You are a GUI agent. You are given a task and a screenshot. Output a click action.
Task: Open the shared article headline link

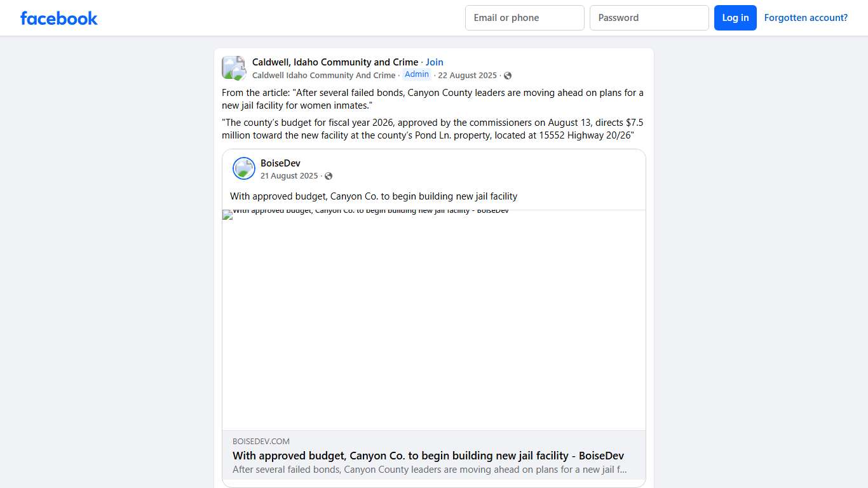coord(428,456)
